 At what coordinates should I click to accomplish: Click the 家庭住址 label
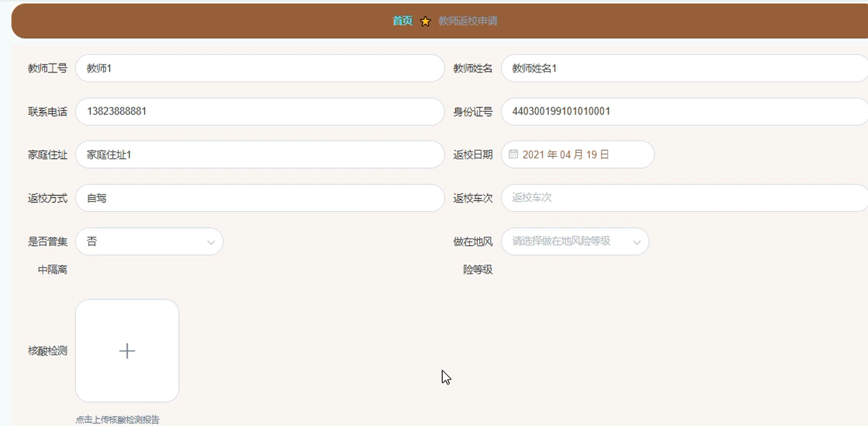(48, 155)
